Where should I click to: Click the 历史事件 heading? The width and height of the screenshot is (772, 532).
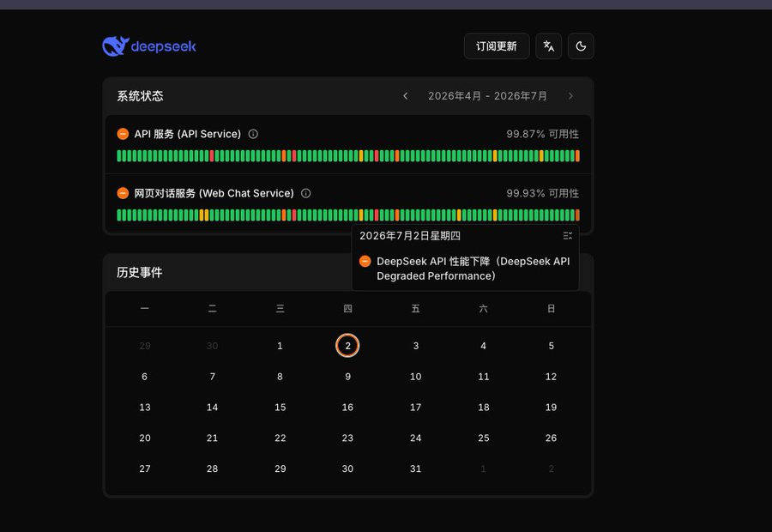pyautogui.click(x=139, y=272)
